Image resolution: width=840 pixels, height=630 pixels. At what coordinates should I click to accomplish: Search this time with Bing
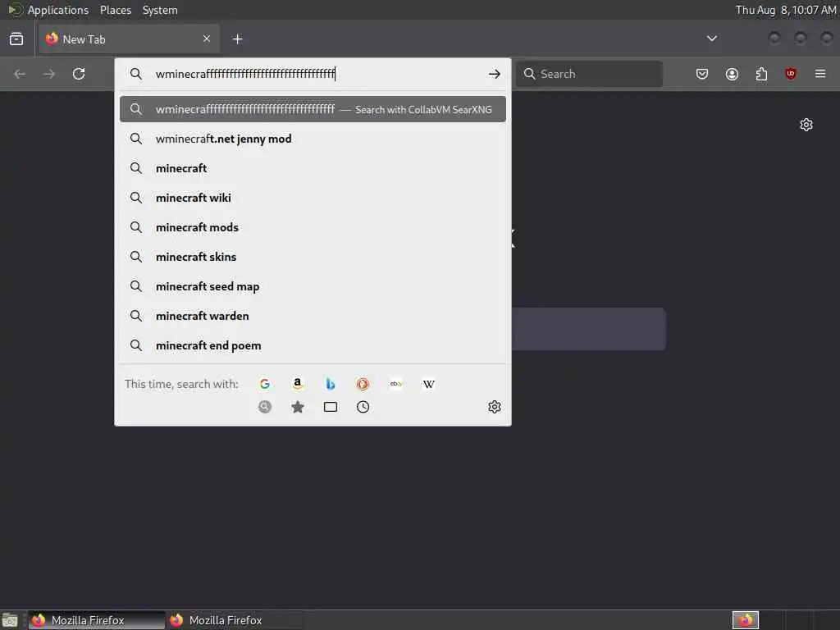tap(330, 384)
